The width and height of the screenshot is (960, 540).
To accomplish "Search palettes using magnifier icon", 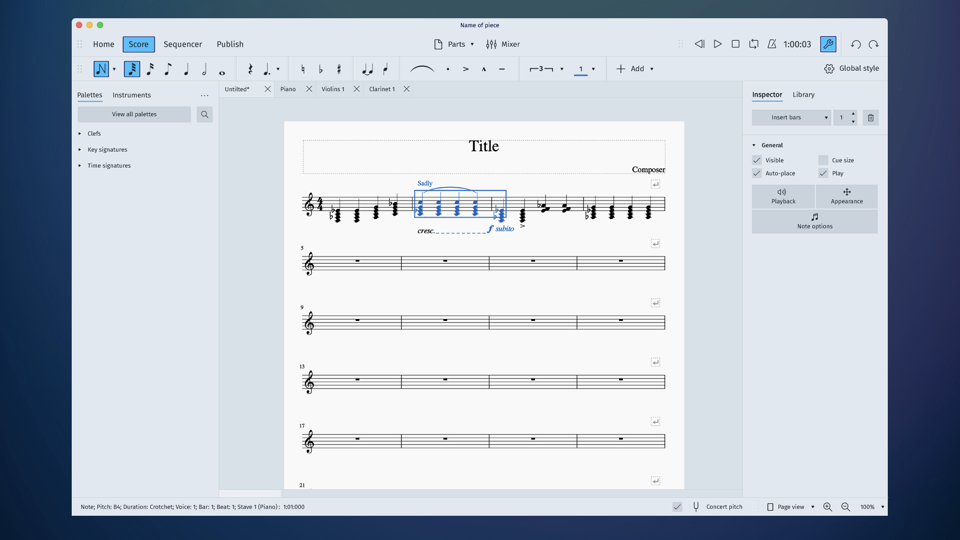I will point(204,114).
